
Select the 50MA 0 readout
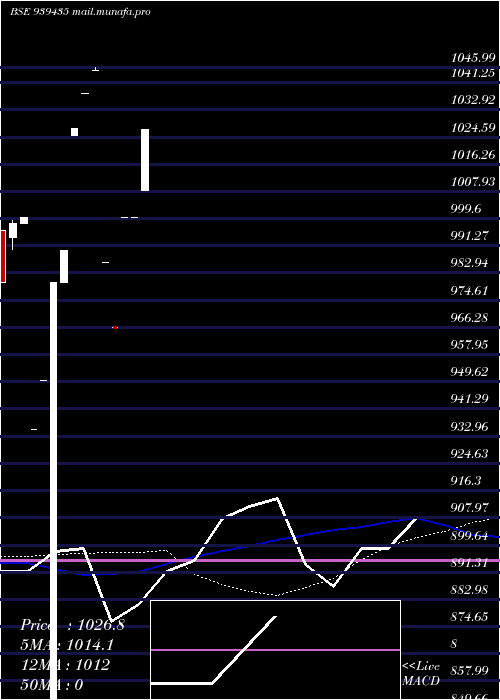click(x=52, y=685)
